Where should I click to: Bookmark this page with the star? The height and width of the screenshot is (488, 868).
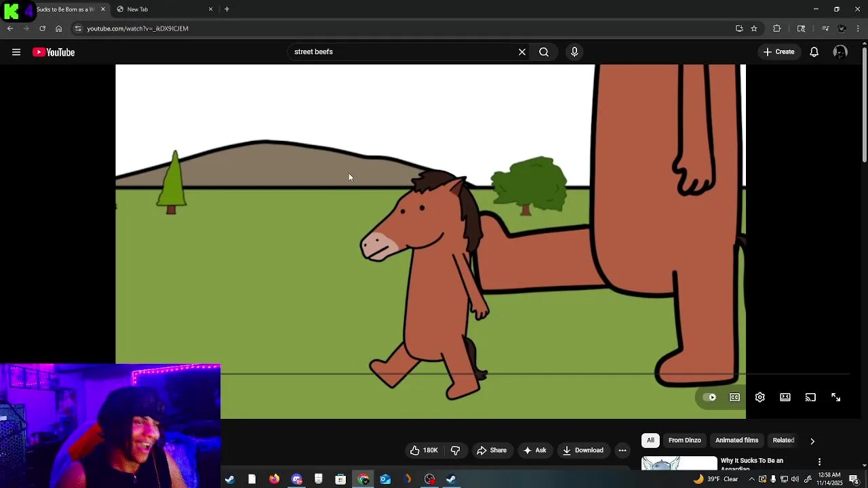pos(754,28)
